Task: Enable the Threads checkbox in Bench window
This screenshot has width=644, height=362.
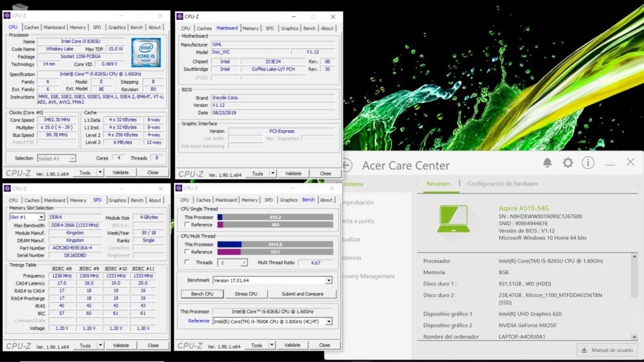Action: tap(187, 262)
